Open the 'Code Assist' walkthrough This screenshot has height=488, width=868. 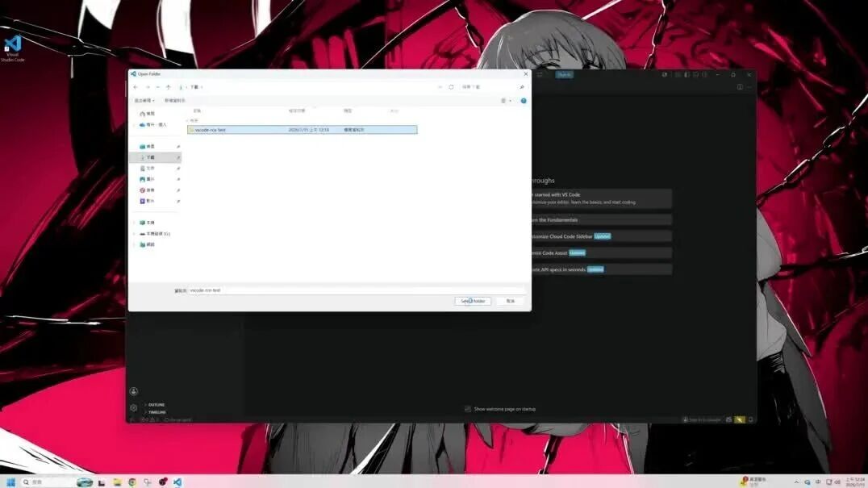(601, 252)
